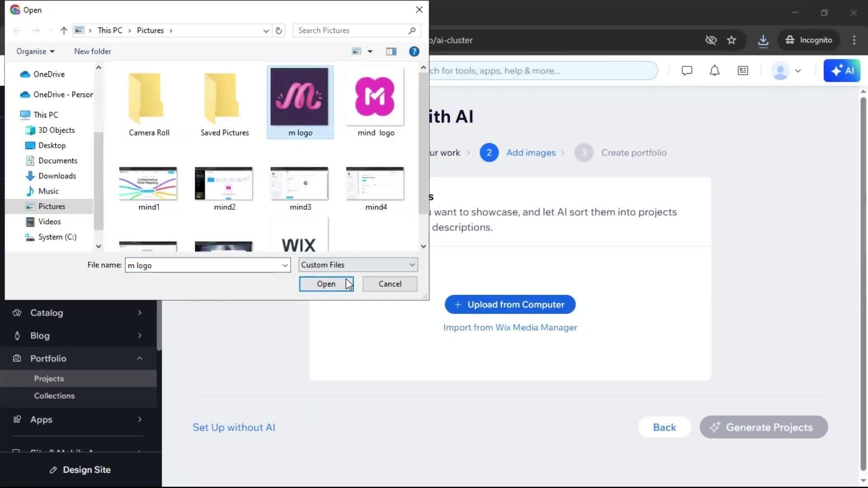Open the dialog Help question mark
Image resolution: width=868 pixels, height=488 pixels.
414,52
